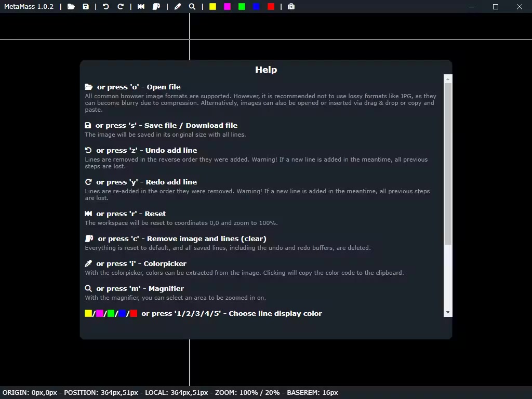Click the medical kit icon in toolbar

coord(291,7)
